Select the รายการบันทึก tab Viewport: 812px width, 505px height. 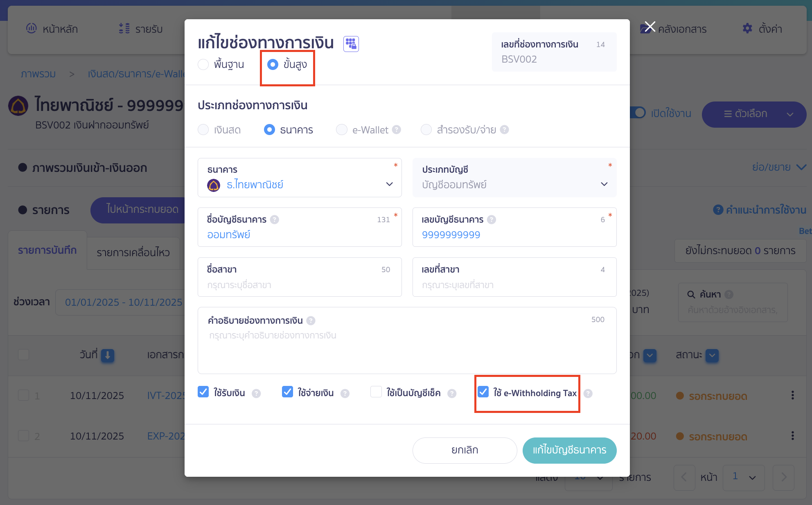click(x=47, y=250)
